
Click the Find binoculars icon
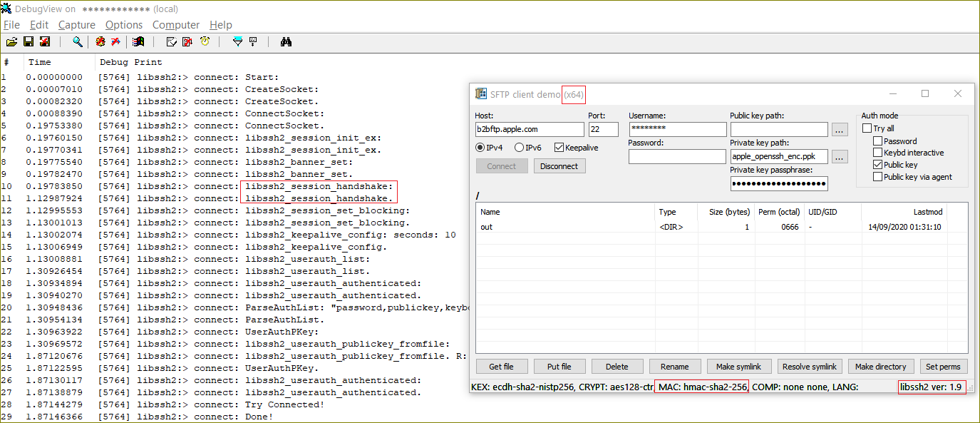pos(286,42)
